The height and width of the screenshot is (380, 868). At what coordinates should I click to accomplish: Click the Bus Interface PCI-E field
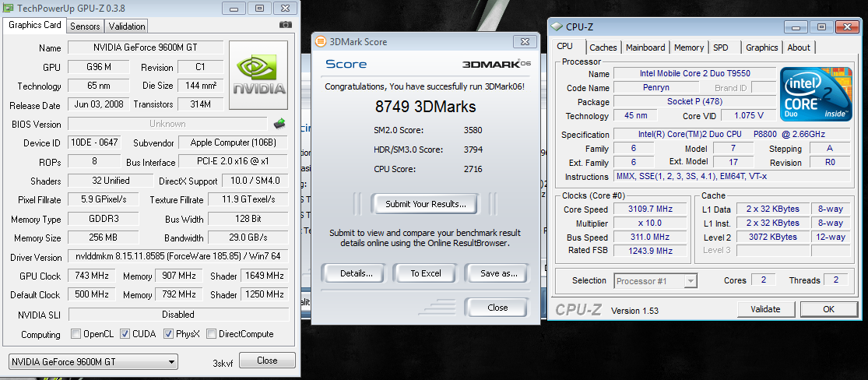(234, 162)
